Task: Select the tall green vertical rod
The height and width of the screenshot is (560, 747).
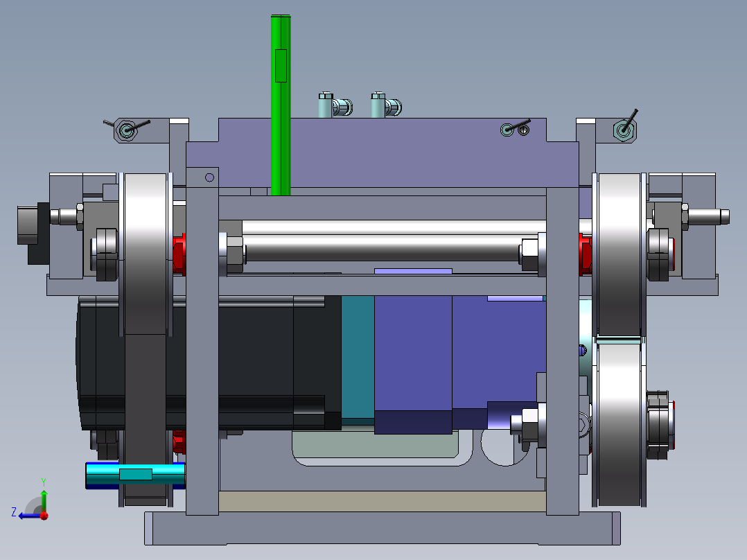Action: point(281,105)
